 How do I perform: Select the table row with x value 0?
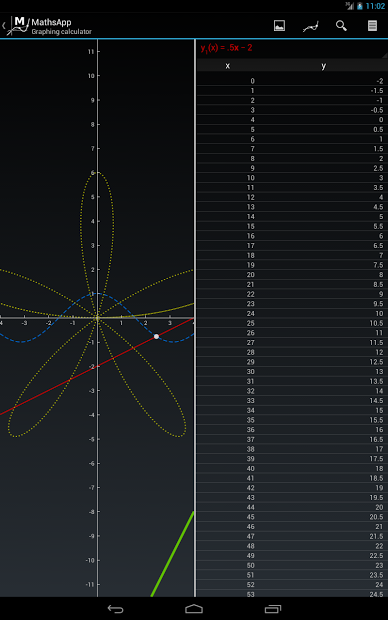(292, 81)
